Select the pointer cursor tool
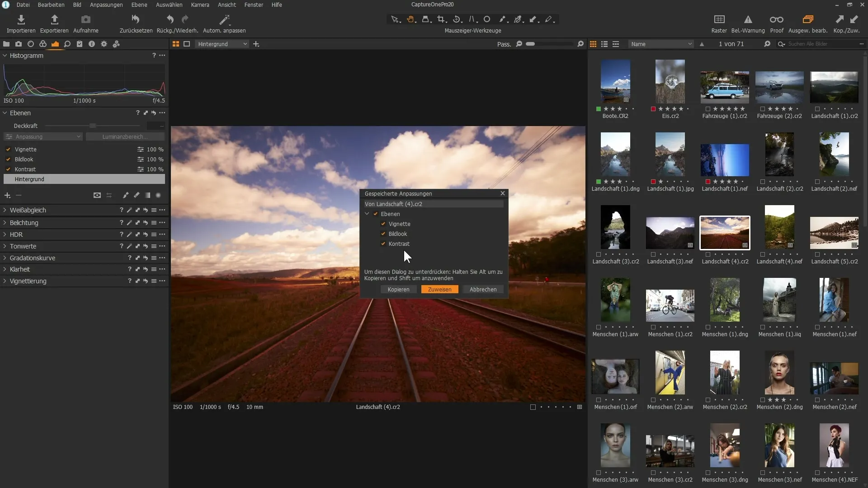The height and width of the screenshot is (488, 868). (x=395, y=19)
